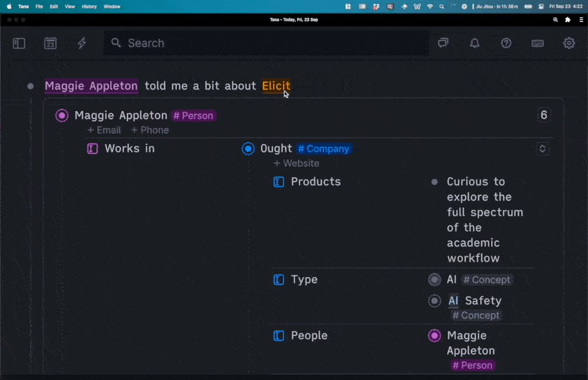This screenshot has width=588, height=380.
Task: Click the Search field
Action: coord(266,43)
